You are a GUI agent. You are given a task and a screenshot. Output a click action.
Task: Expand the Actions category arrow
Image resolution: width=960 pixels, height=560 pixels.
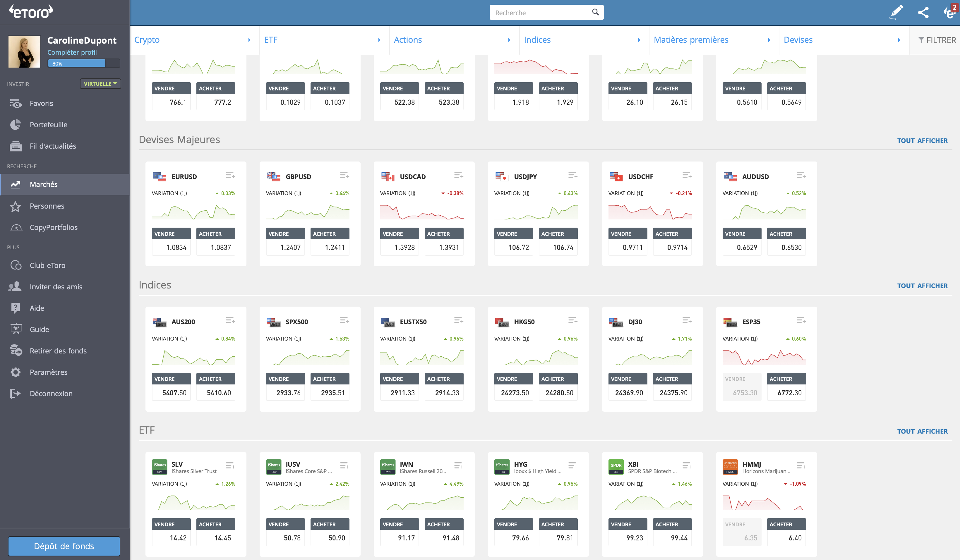(x=509, y=40)
